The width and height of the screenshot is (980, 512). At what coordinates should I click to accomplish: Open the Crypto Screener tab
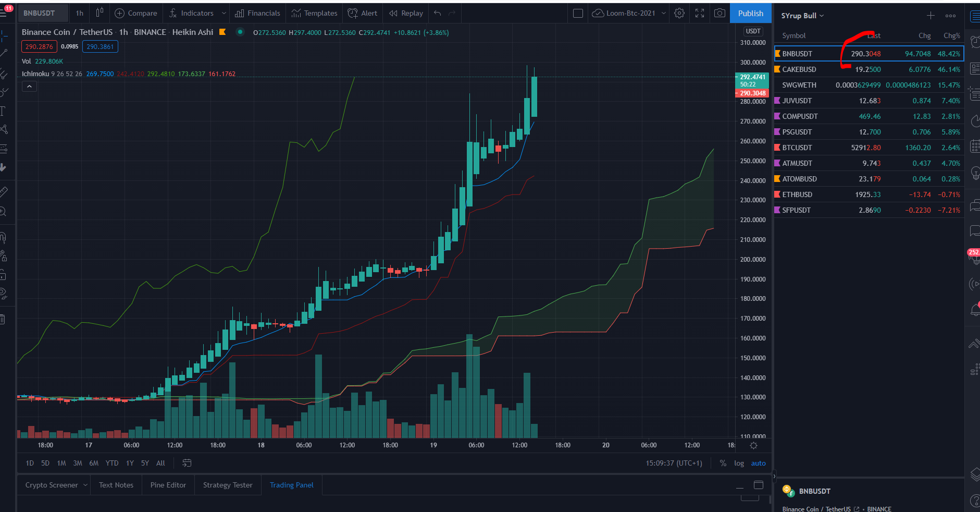[52, 485]
